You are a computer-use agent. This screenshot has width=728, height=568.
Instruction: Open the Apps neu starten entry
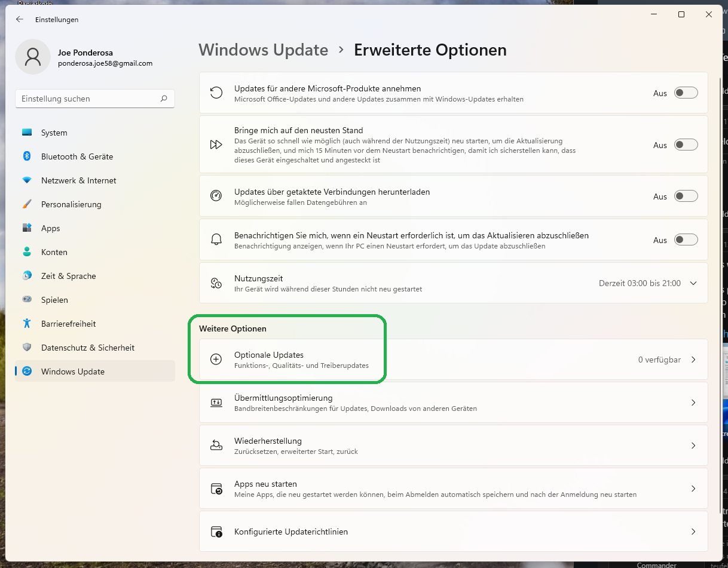[x=453, y=489]
